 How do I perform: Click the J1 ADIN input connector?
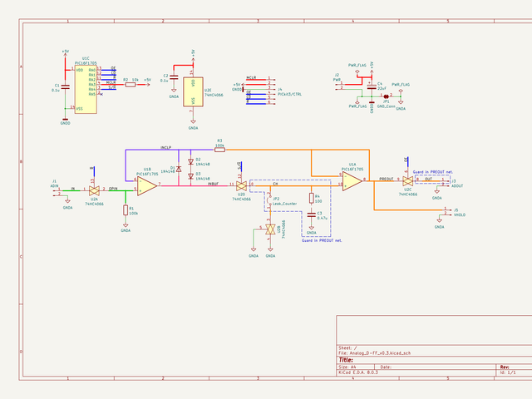coord(57,190)
